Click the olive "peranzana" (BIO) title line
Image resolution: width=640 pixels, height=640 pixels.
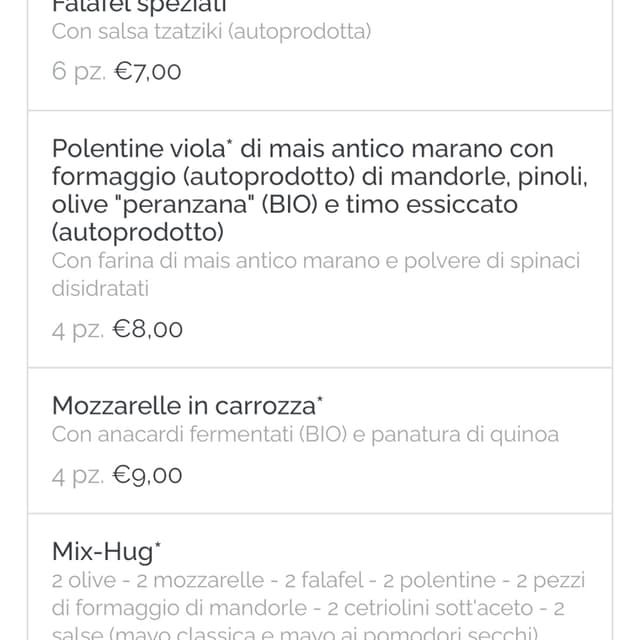(x=284, y=204)
